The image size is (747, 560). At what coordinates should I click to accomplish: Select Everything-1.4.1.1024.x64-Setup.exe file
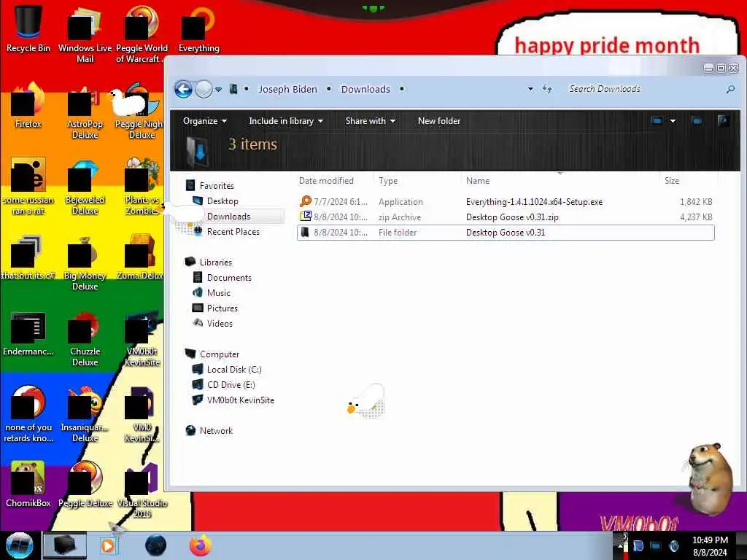click(506, 202)
